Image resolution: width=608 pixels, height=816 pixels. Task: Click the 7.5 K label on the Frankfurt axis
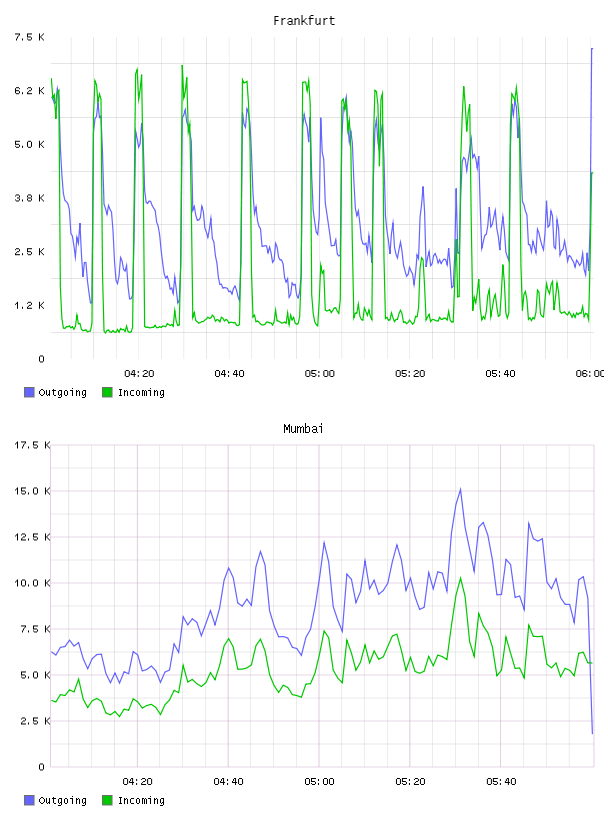(x=29, y=37)
